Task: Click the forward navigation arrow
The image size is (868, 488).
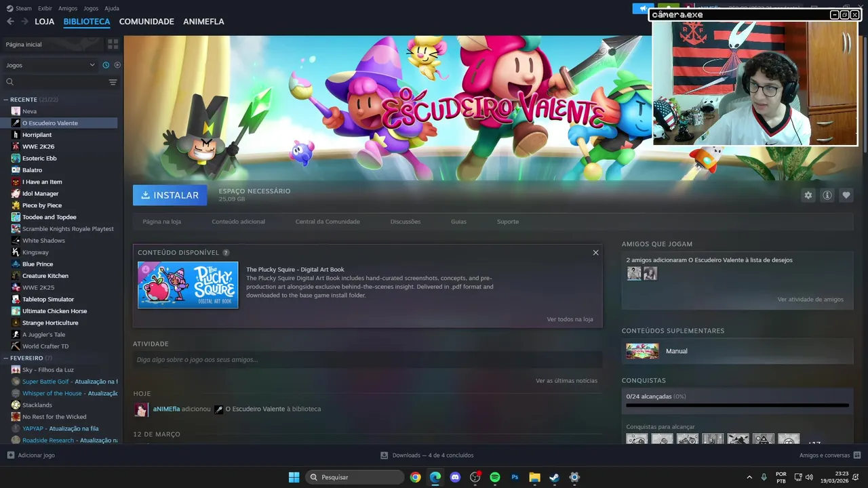Action: coord(24,22)
